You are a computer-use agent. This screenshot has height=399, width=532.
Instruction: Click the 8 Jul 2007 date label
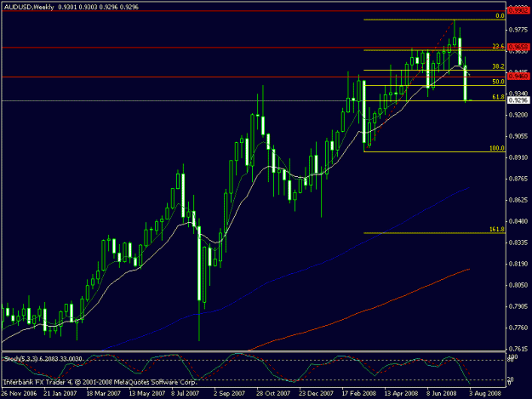(x=186, y=394)
